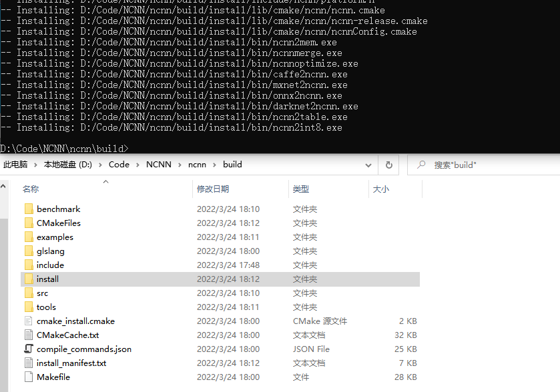Select the cmake_install.cmake CMake source file

click(76, 321)
